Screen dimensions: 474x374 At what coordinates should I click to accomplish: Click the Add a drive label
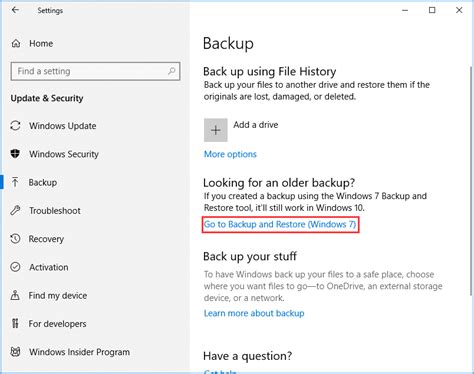coord(256,125)
